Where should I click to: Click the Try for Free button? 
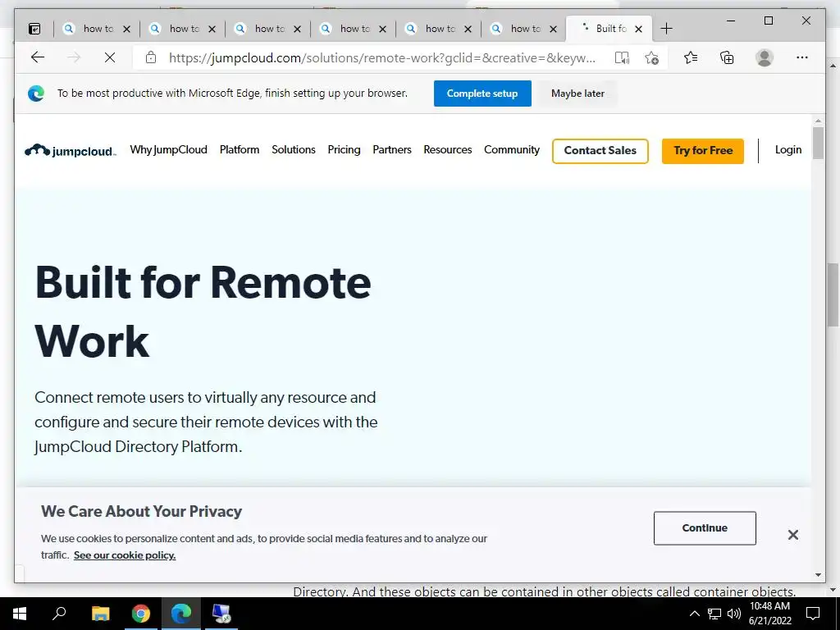pyautogui.click(x=703, y=151)
